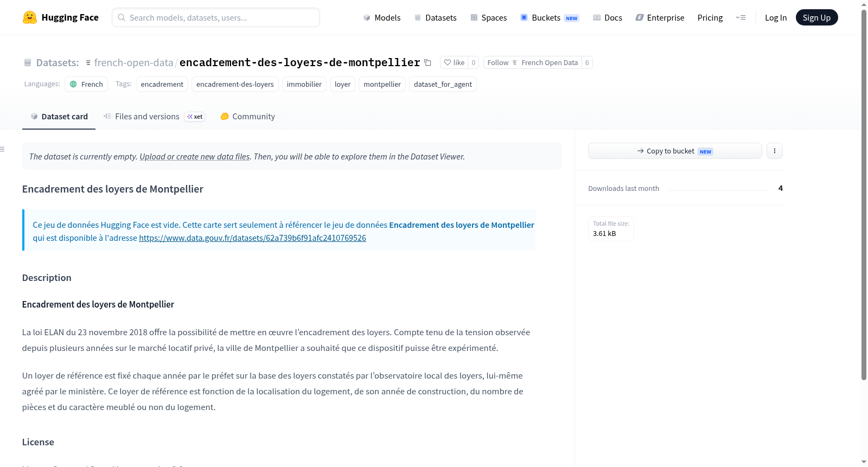Image resolution: width=868 pixels, height=467 pixels.
Task: Click the Datasets breadcrumb label
Action: tap(58, 62)
